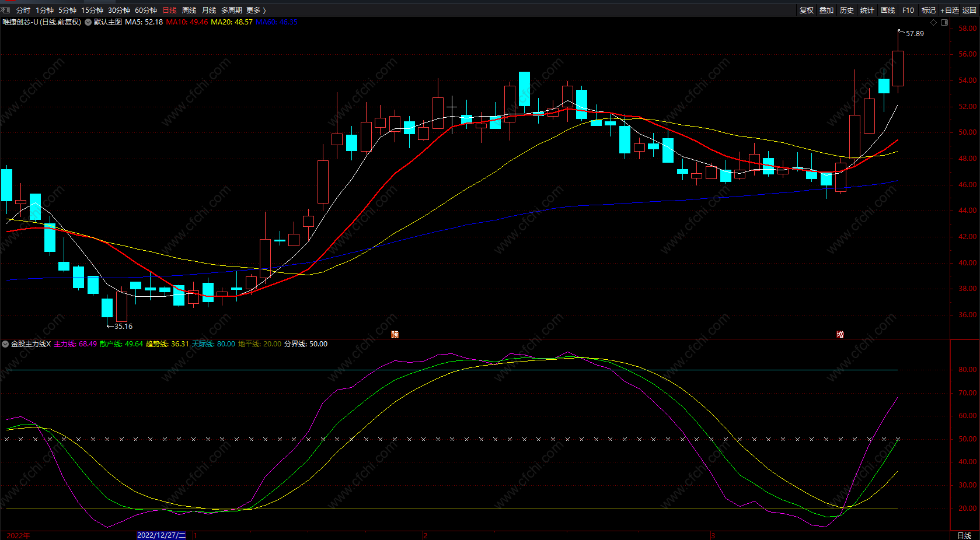Switch to the 分时 intraday view
The height and width of the screenshot is (540, 980).
[x=23, y=10]
